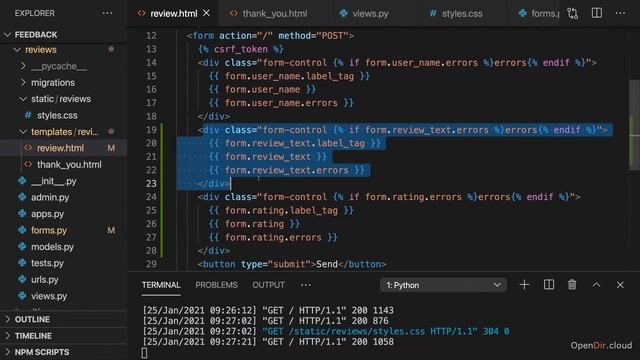This screenshot has height=360, width=640.
Task: Click the styles.css 304 terminal log line
Action: point(326,331)
